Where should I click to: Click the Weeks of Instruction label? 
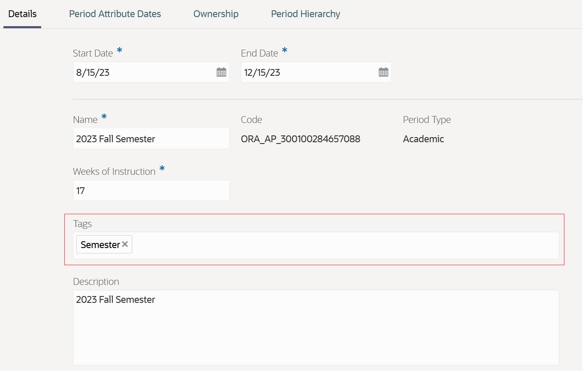pos(114,171)
